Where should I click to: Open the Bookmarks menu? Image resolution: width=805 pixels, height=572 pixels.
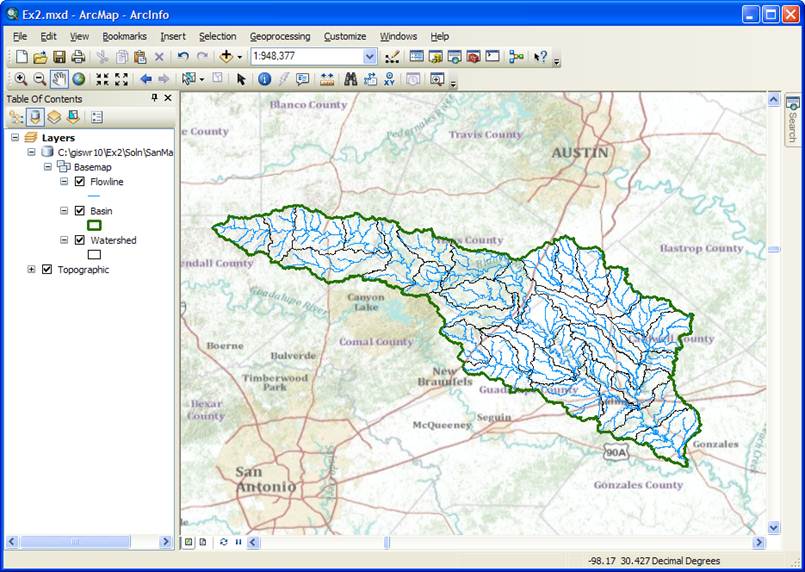tap(124, 36)
